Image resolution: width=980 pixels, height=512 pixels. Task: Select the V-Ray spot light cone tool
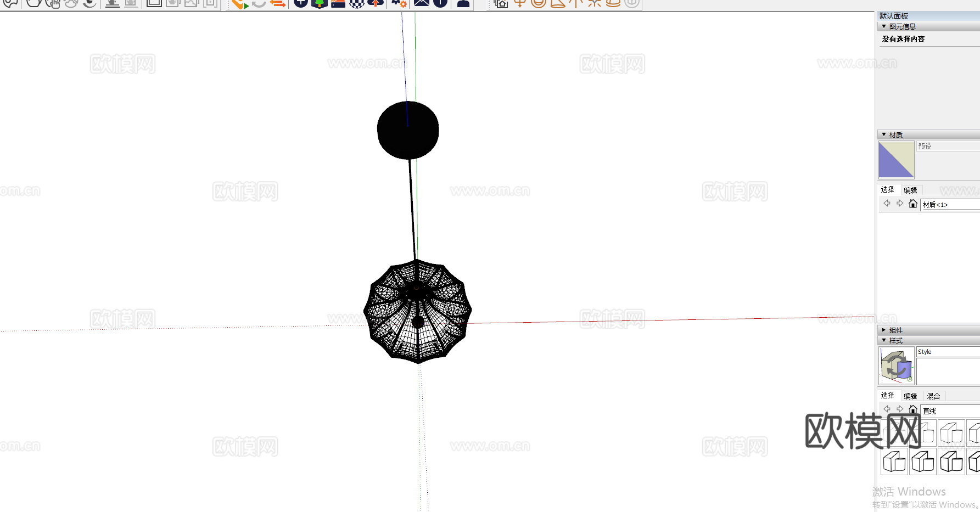tap(557, 3)
